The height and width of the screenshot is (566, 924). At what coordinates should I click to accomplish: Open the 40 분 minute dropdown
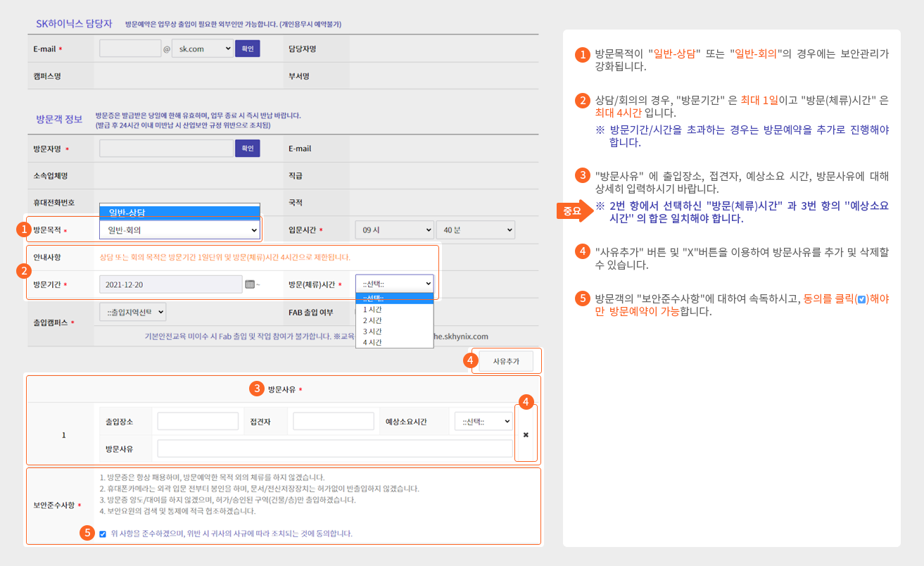coord(475,230)
